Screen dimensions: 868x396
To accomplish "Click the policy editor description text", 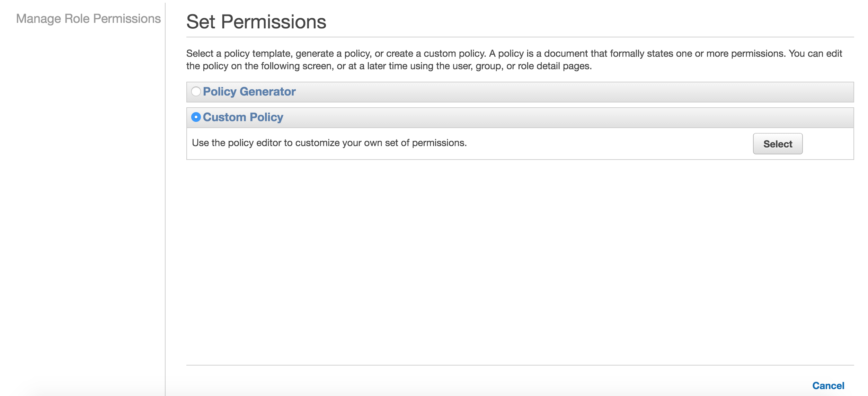I will (329, 142).
